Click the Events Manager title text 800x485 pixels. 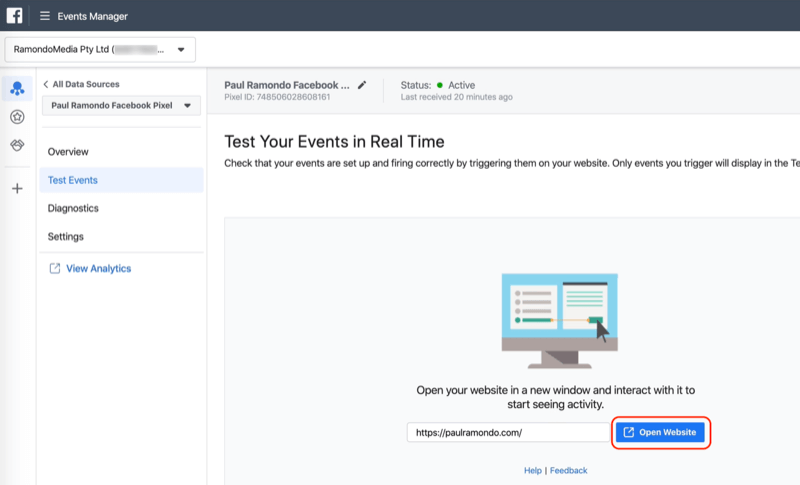[x=92, y=16]
